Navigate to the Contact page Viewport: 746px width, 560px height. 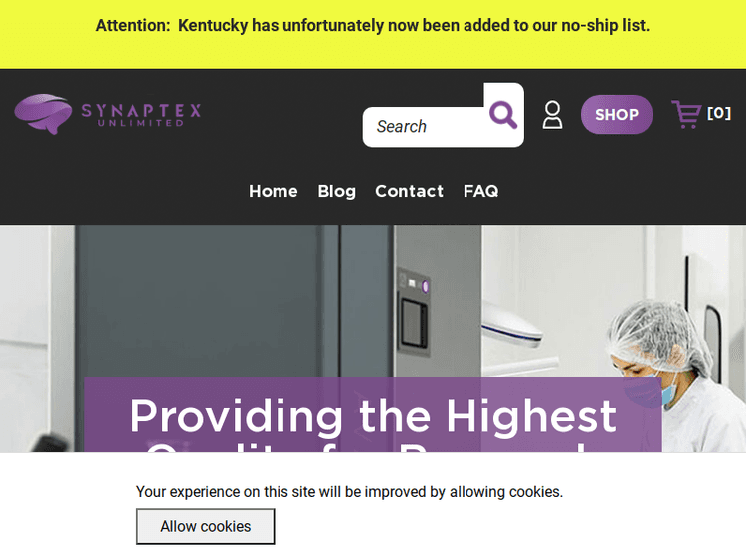(409, 191)
